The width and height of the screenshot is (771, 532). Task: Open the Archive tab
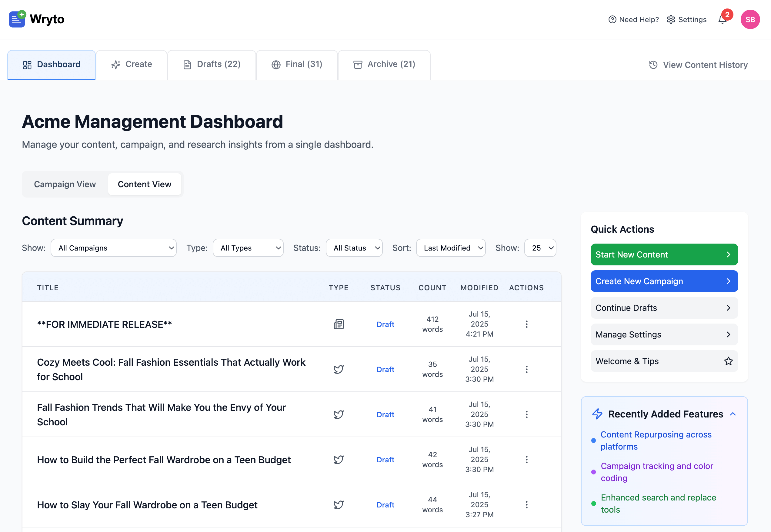click(x=384, y=64)
